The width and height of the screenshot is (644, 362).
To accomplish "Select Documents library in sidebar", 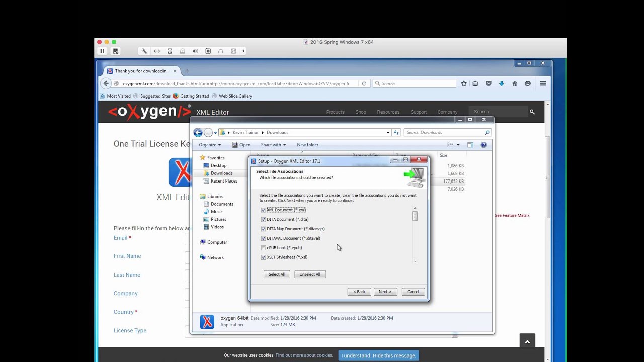I will click(218, 204).
